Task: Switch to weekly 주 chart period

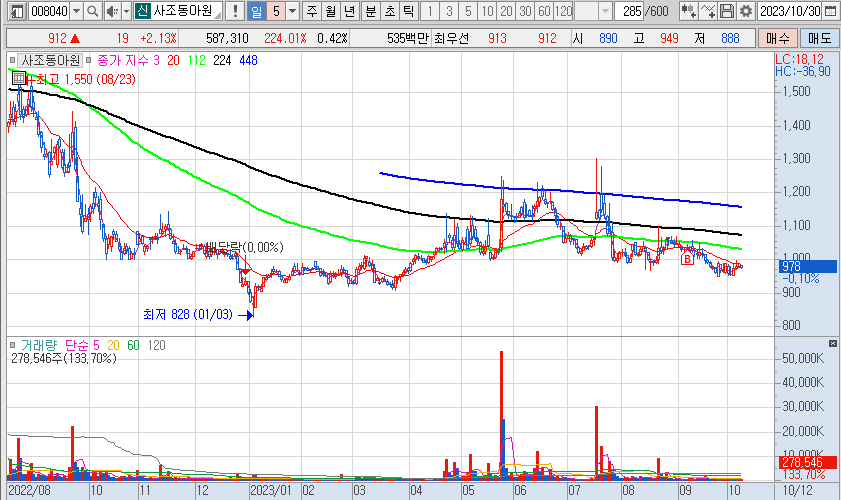Action: click(x=312, y=11)
